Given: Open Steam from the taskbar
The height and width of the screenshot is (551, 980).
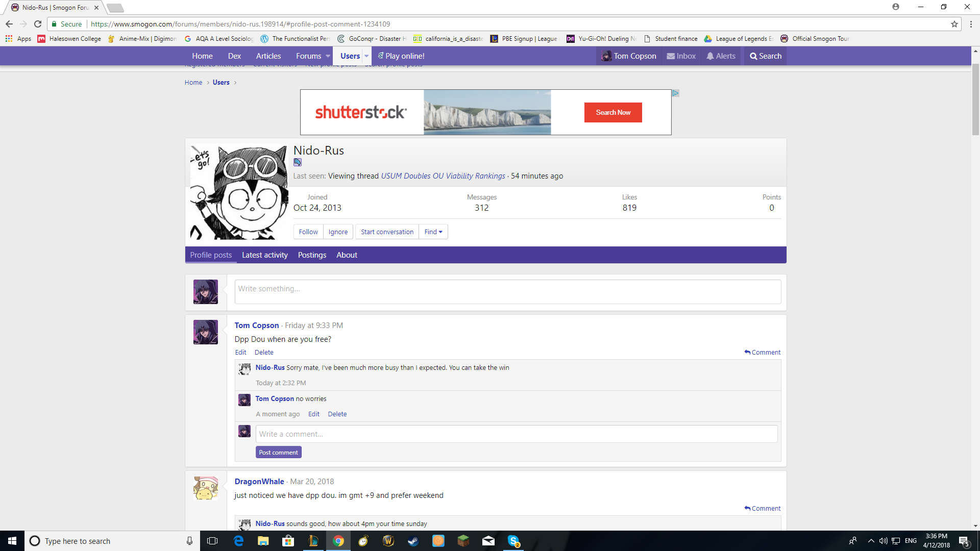Looking at the screenshot, I should [x=413, y=541].
